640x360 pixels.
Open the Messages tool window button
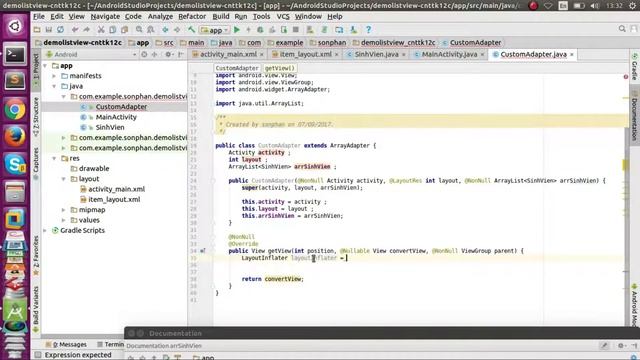[x=66, y=344]
